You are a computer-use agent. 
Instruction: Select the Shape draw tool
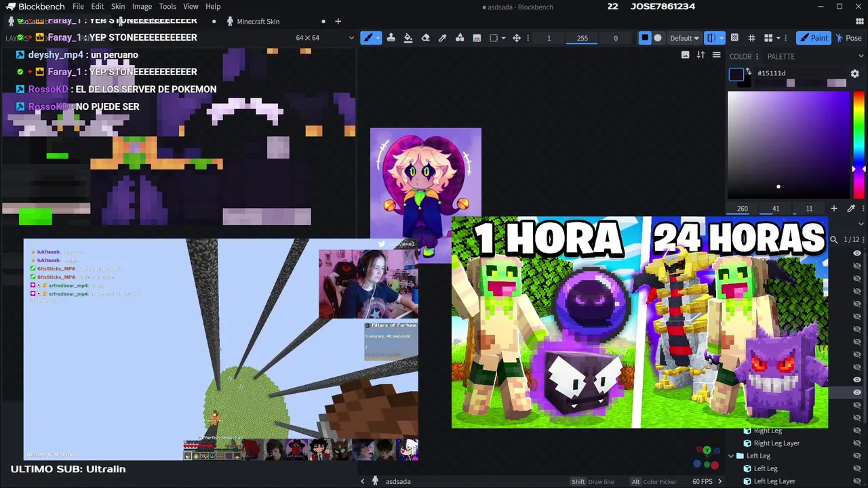[460, 38]
